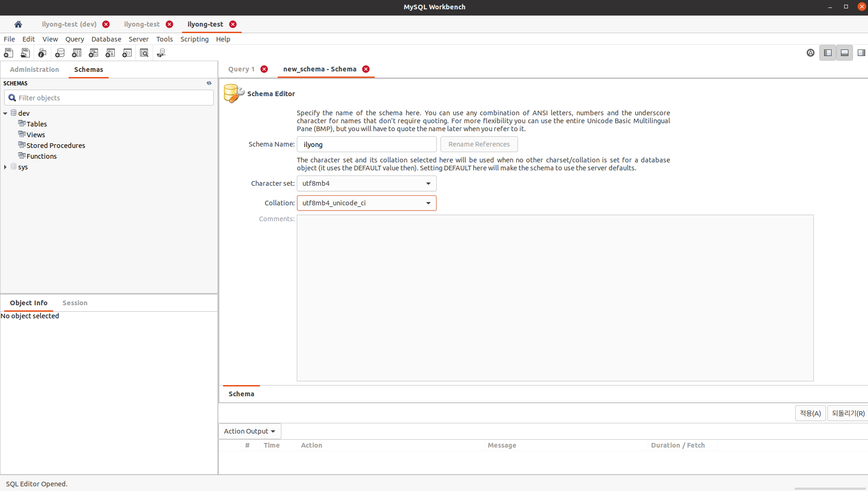Create new schema toolbar icon
This screenshot has width=868, height=491.
tap(60, 53)
